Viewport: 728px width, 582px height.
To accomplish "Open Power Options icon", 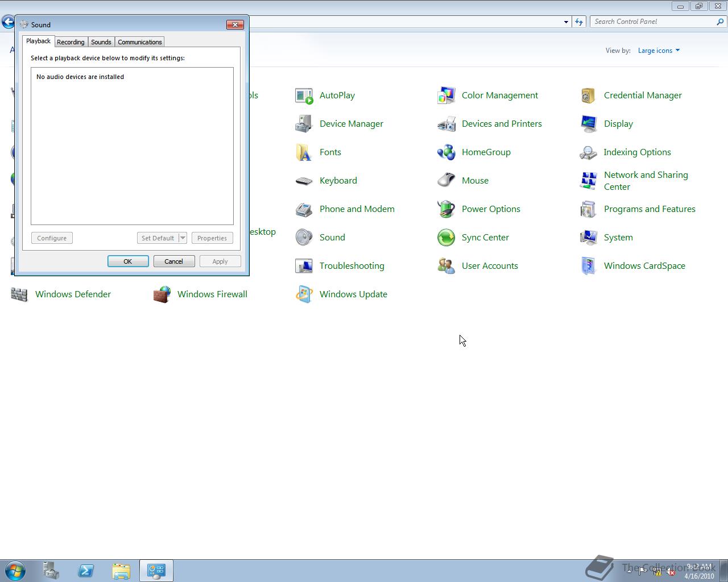I will pos(446,209).
